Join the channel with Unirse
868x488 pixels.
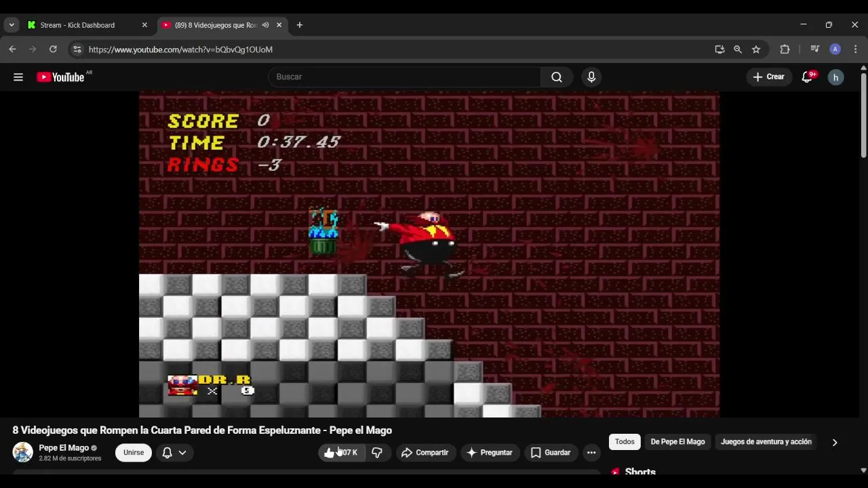(x=134, y=453)
